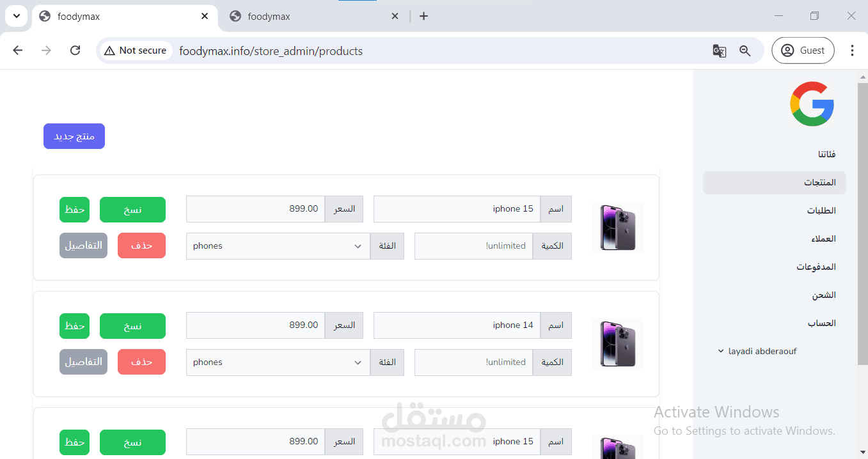Click the browser back arrow
868x459 pixels.
(x=18, y=51)
